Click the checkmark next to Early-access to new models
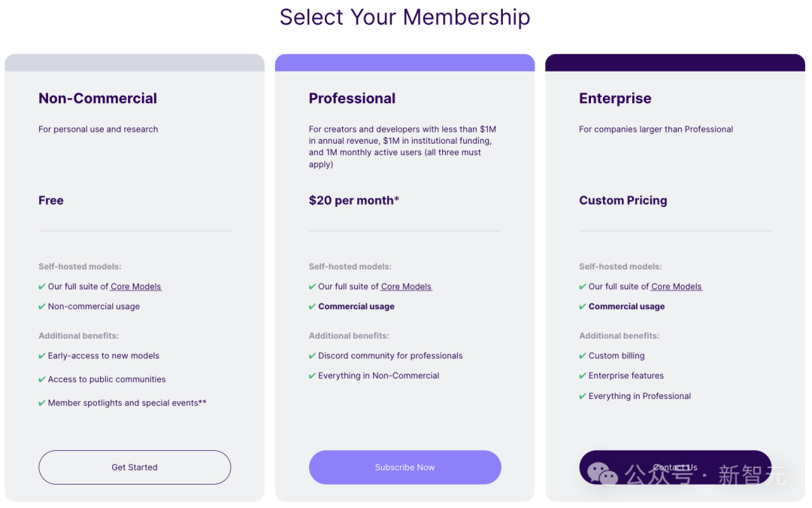This screenshot has width=812, height=508. pos(42,356)
